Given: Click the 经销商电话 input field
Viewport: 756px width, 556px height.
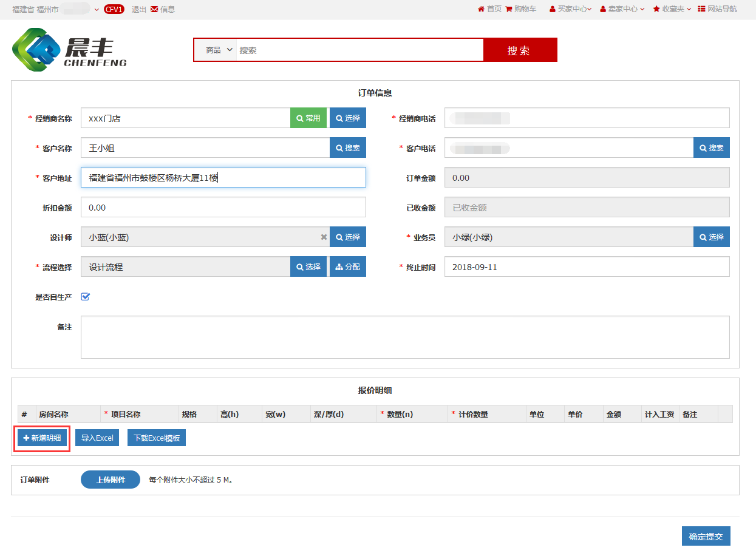Looking at the screenshot, I should (587, 118).
